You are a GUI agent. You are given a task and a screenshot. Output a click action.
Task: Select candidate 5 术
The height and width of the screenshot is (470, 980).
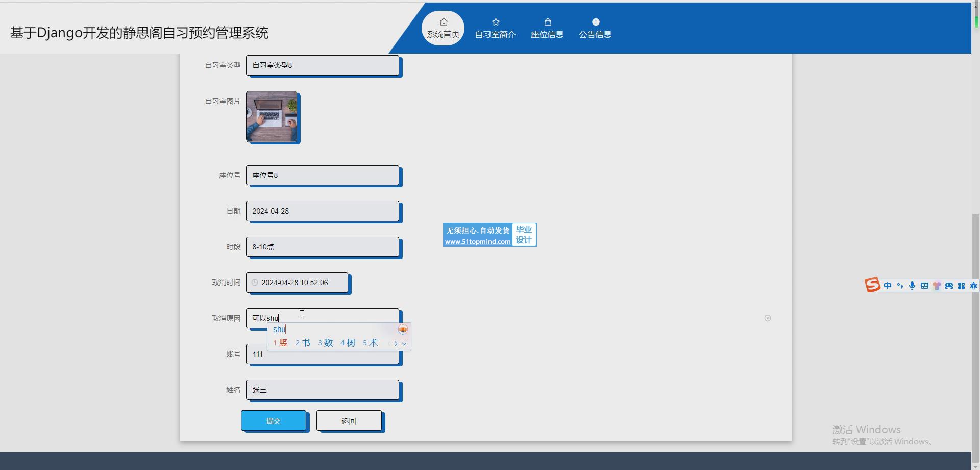[x=371, y=343]
